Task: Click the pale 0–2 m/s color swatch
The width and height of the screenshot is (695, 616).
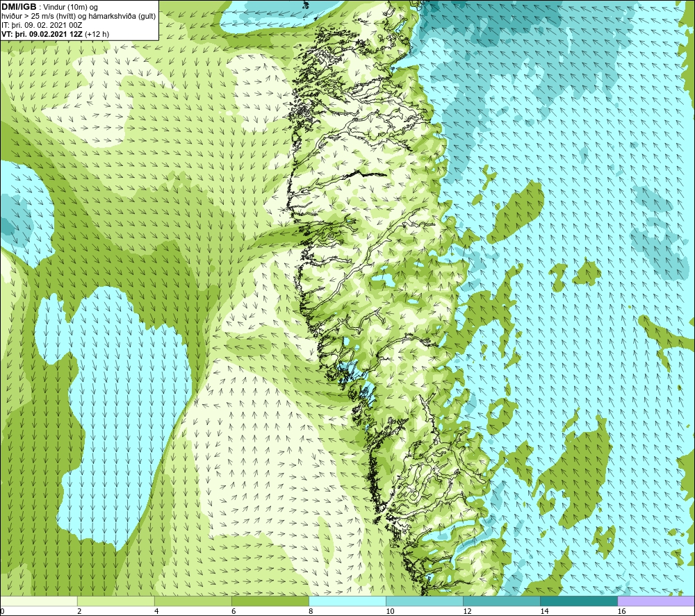Action: 38,601
